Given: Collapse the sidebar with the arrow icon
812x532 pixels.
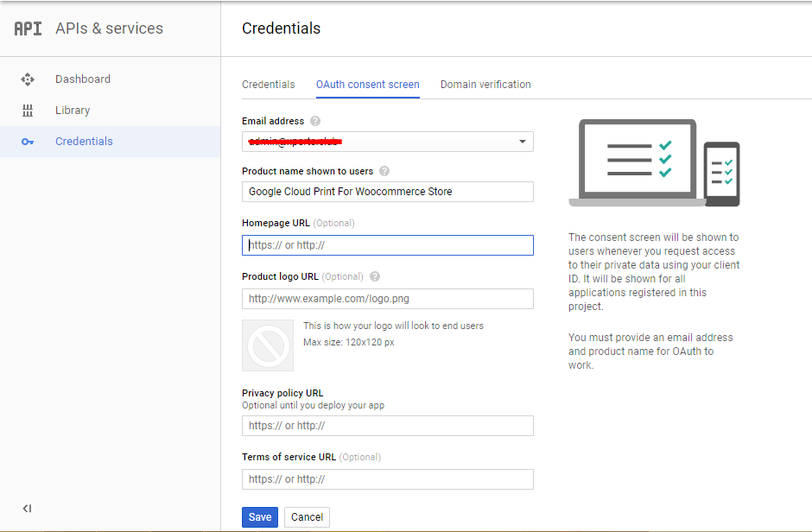Looking at the screenshot, I should tap(27, 509).
